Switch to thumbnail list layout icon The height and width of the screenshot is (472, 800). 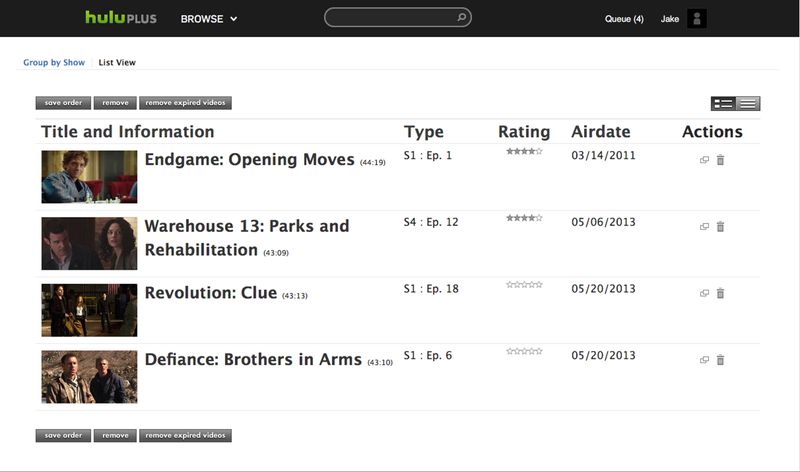723,104
